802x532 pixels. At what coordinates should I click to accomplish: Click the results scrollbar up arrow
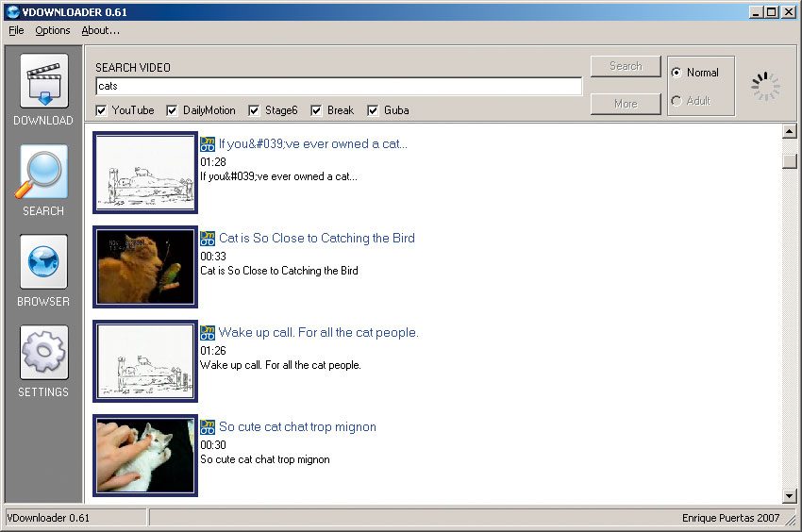tap(790, 132)
